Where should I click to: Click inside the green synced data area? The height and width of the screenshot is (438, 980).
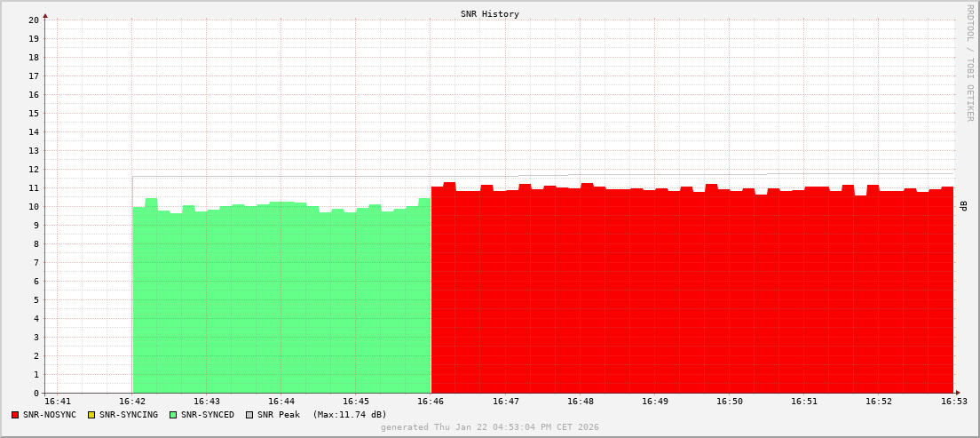(x=281, y=302)
